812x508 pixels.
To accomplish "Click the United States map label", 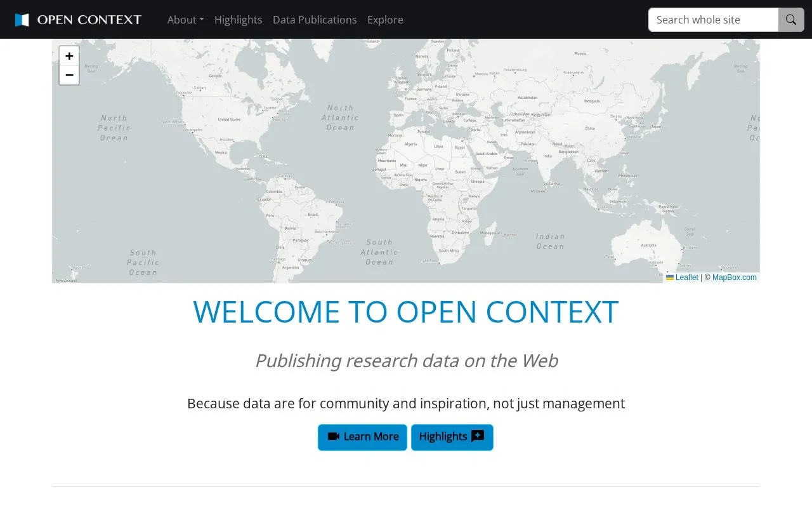I will point(229,119).
